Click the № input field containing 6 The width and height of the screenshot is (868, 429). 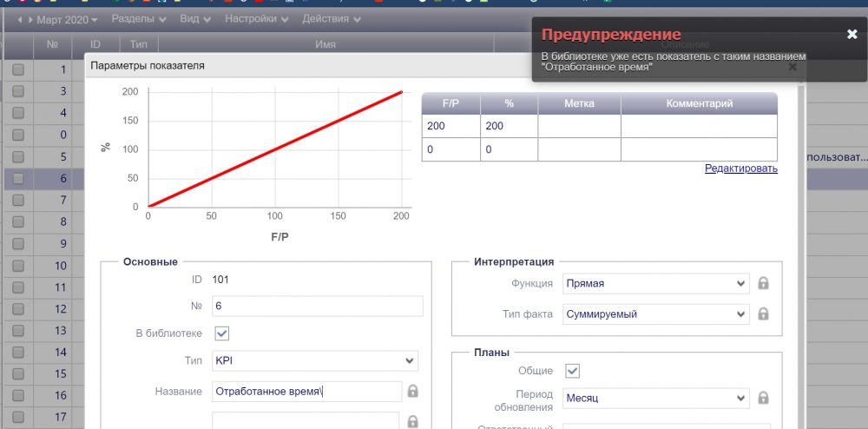(317, 306)
